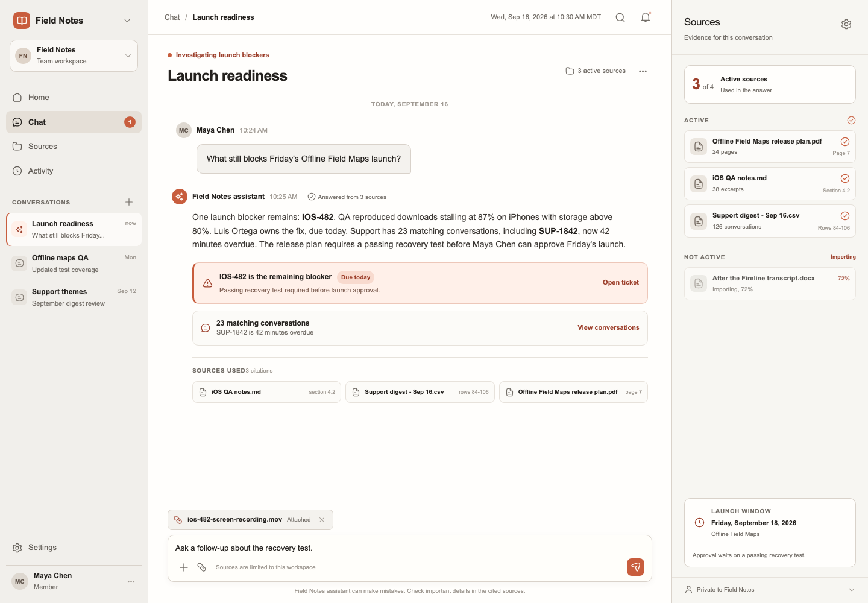Open Sources in the sidebar navigation
Image resolution: width=868 pixels, height=603 pixels.
[x=74, y=147]
